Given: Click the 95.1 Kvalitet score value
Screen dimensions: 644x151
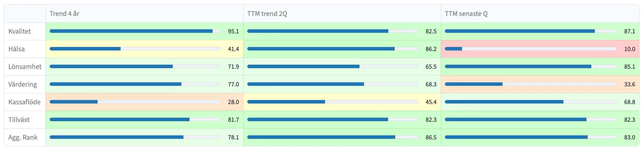Looking at the screenshot, I should (233, 31).
